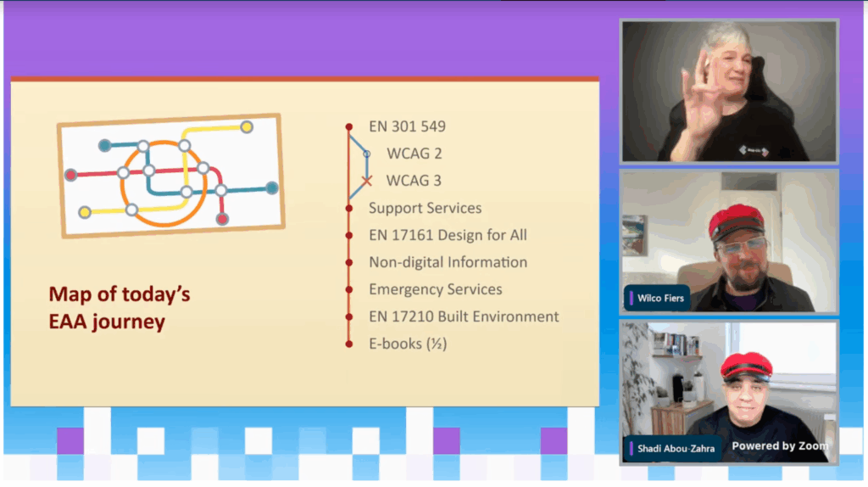Image resolution: width=868 pixels, height=487 pixels.
Task: Click the open circle marker beside WCAG 2
Action: [x=366, y=154]
